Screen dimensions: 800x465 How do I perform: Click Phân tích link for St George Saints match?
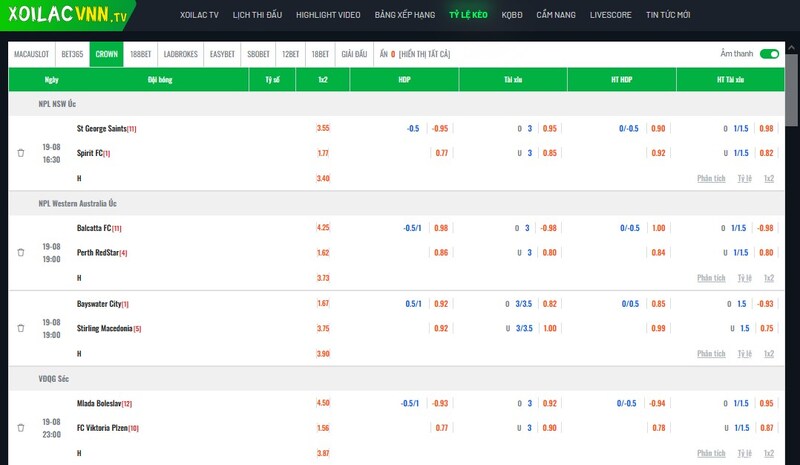(x=711, y=178)
